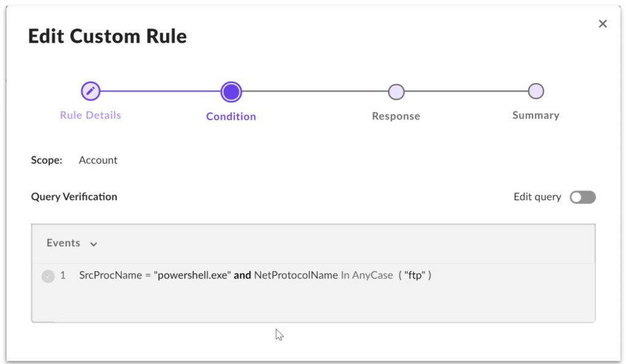Click the X icon on the dialog
The height and width of the screenshot is (364, 626).
[603, 23]
